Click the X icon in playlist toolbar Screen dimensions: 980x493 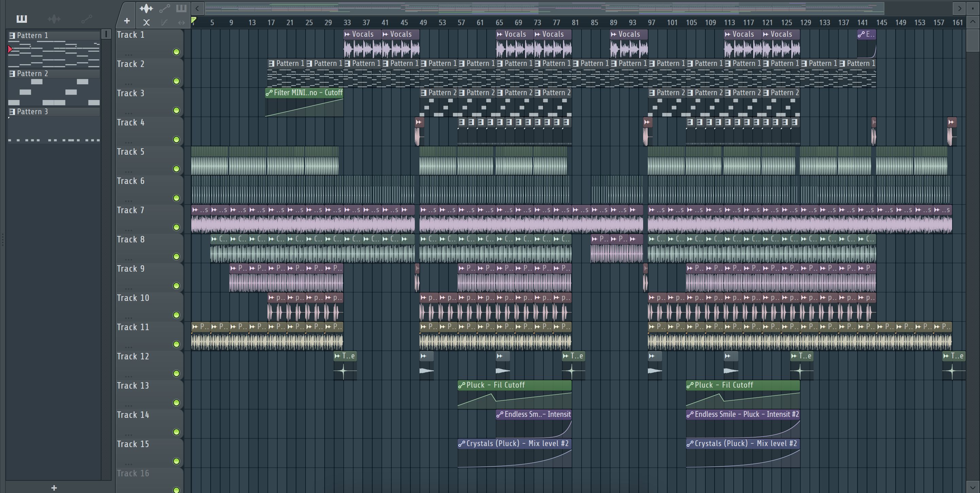click(x=146, y=22)
